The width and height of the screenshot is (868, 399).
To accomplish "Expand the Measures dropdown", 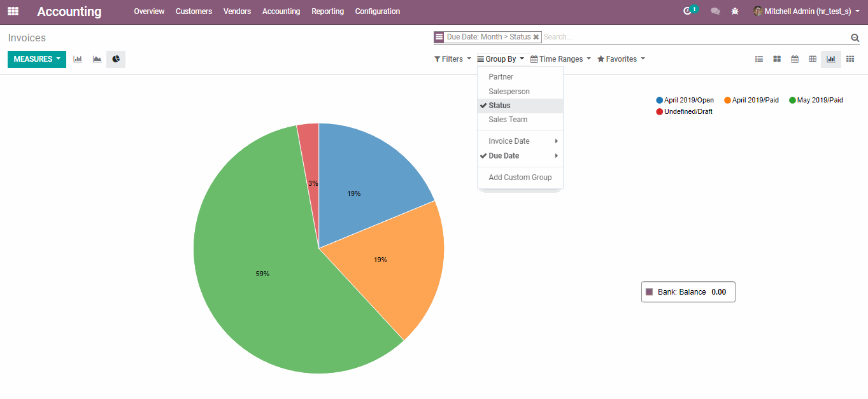I will point(37,59).
